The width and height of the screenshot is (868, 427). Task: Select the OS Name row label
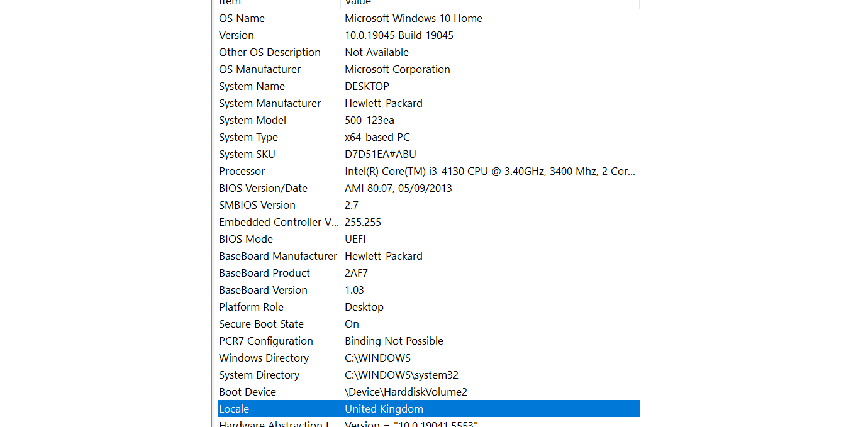click(242, 18)
